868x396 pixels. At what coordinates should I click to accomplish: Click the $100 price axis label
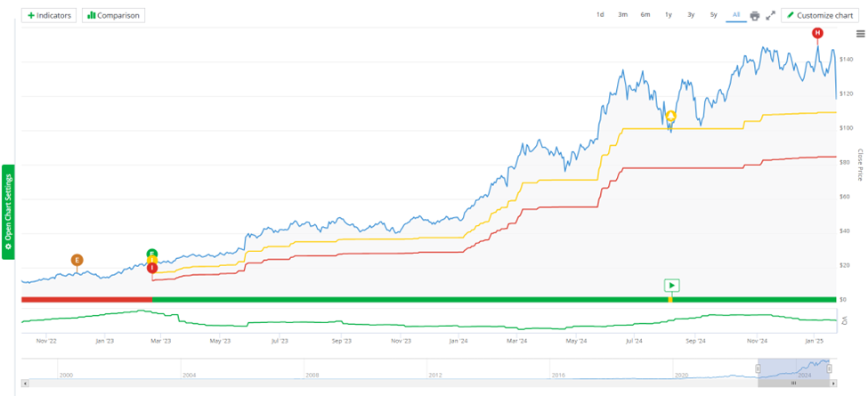pos(846,128)
